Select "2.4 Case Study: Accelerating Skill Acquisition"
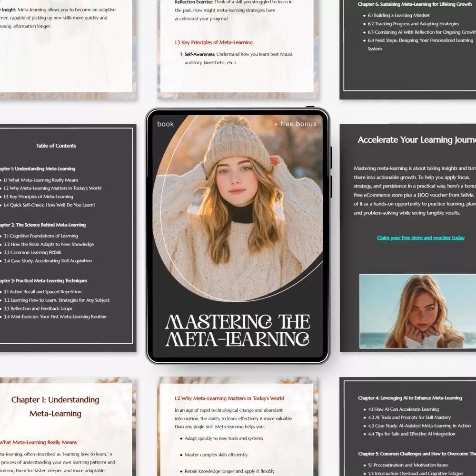This screenshot has height=476, width=476. pyautogui.click(x=48, y=261)
